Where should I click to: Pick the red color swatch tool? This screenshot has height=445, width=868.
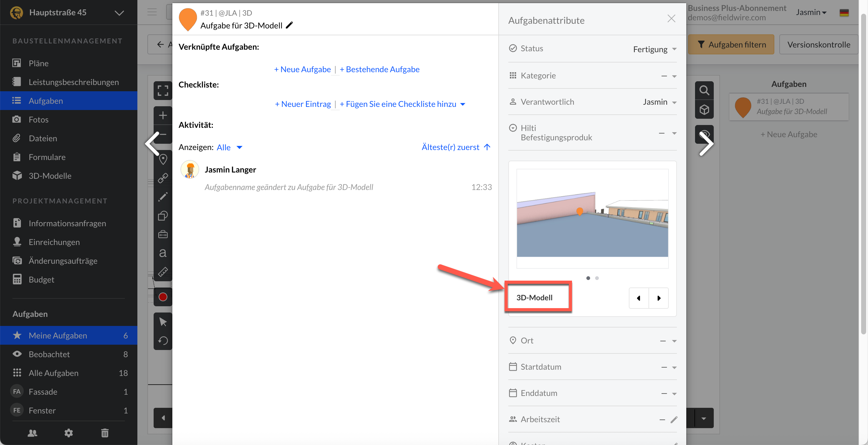pyautogui.click(x=163, y=297)
